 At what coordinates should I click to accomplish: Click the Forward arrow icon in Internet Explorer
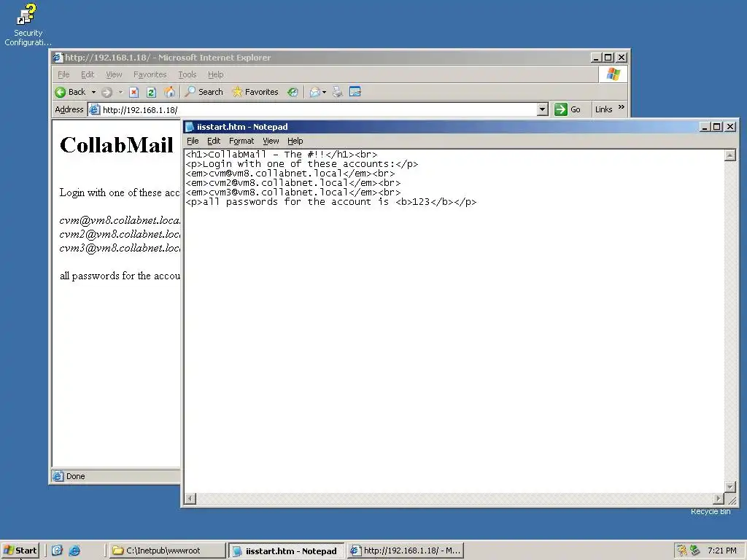pyautogui.click(x=107, y=93)
